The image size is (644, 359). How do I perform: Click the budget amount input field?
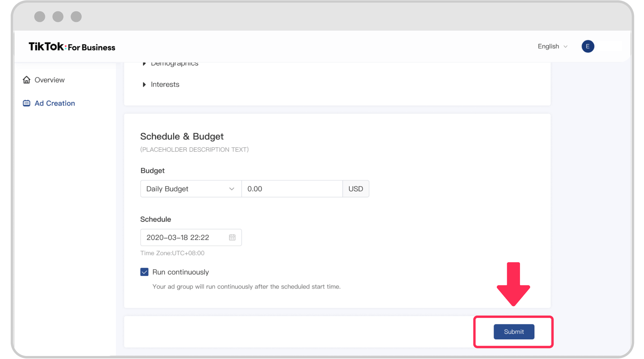tap(292, 189)
